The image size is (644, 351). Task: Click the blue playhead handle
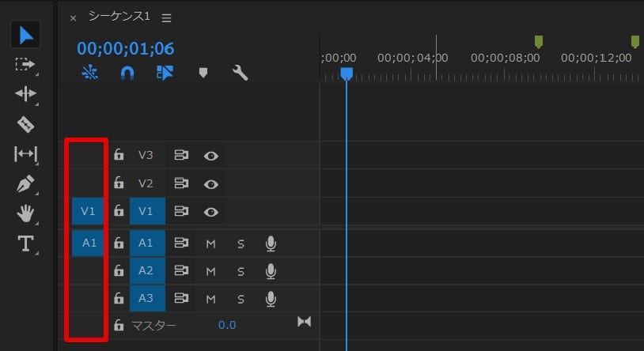click(x=347, y=74)
